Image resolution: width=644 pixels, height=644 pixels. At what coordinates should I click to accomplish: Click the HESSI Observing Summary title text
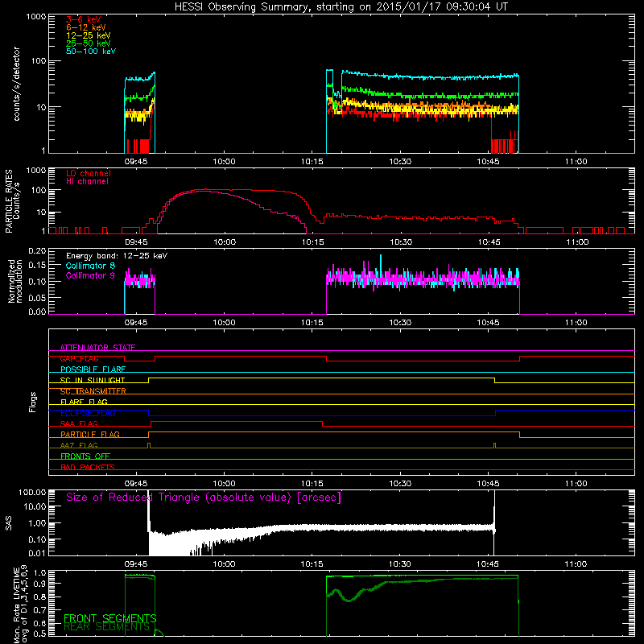tap(341, 7)
